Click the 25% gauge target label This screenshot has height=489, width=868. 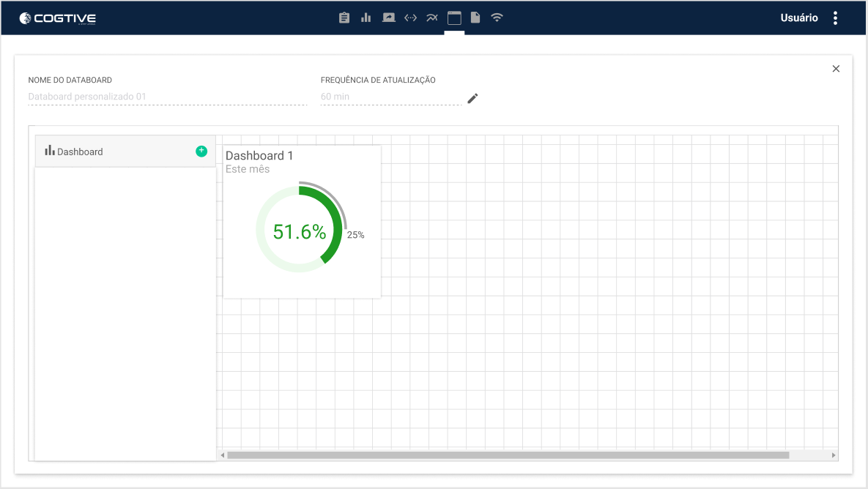click(355, 235)
